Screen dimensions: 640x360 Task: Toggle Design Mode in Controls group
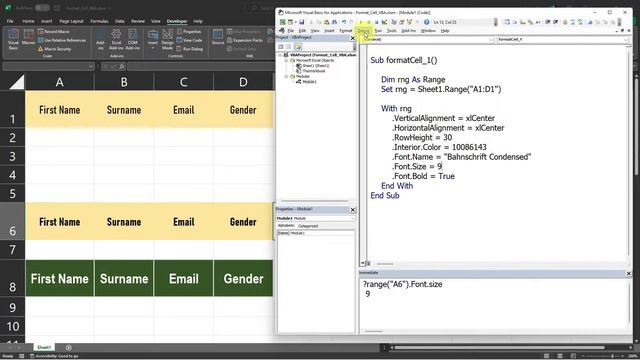tap(168, 40)
